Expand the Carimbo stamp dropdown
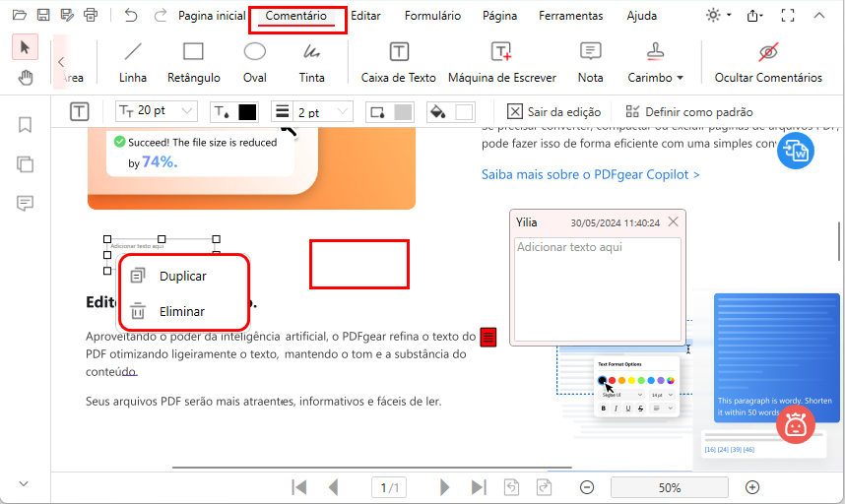 681,78
